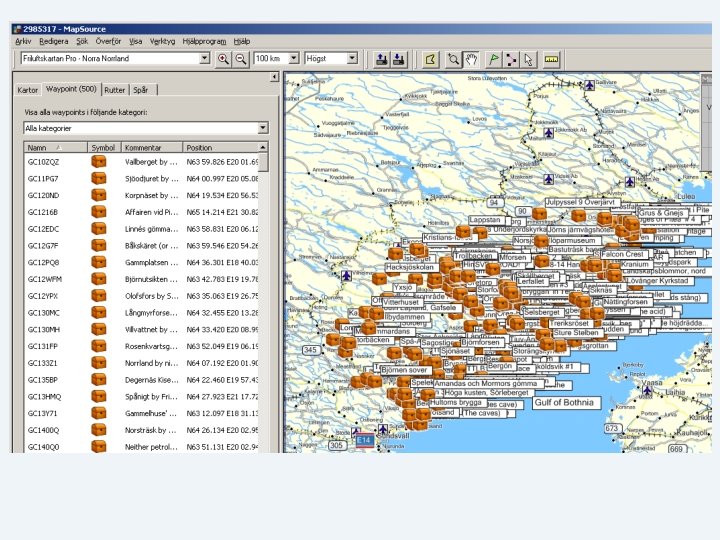Select the waypoint flag tool

pyautogui.click(x=492, y=59)
